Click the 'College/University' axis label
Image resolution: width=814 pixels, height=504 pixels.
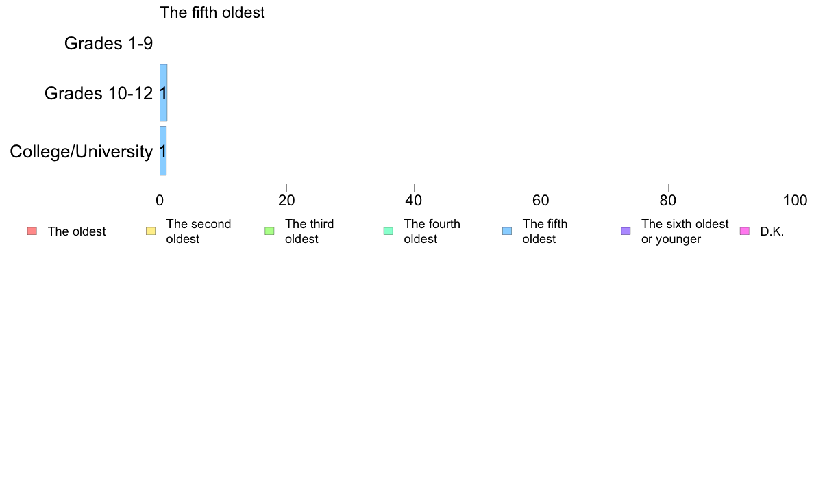click(82, 151)
